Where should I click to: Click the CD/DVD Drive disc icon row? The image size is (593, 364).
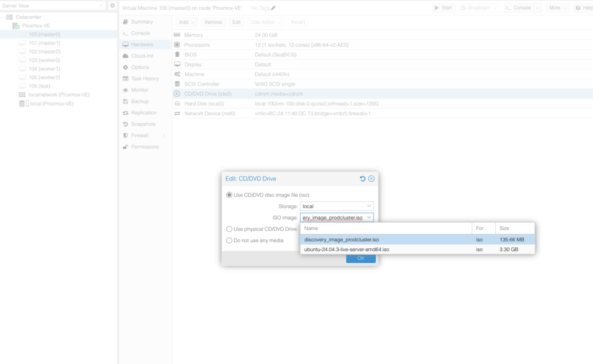[177, 93]
